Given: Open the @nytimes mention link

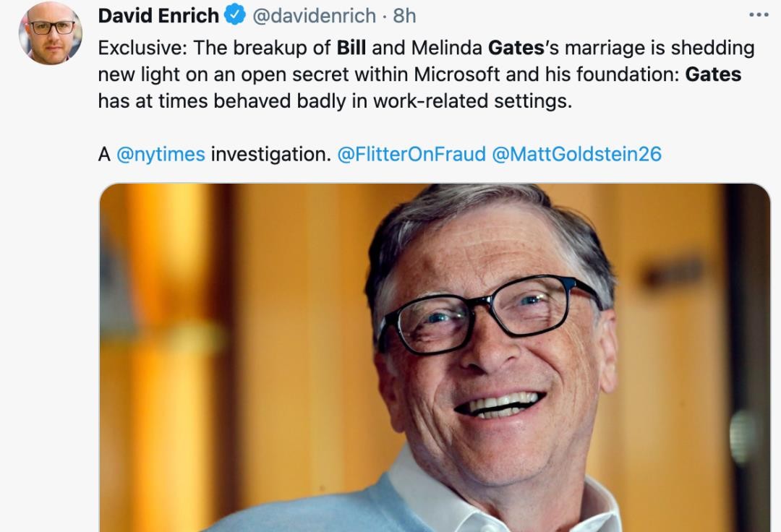Looking at the screenshot, I should tap(161, 154).
